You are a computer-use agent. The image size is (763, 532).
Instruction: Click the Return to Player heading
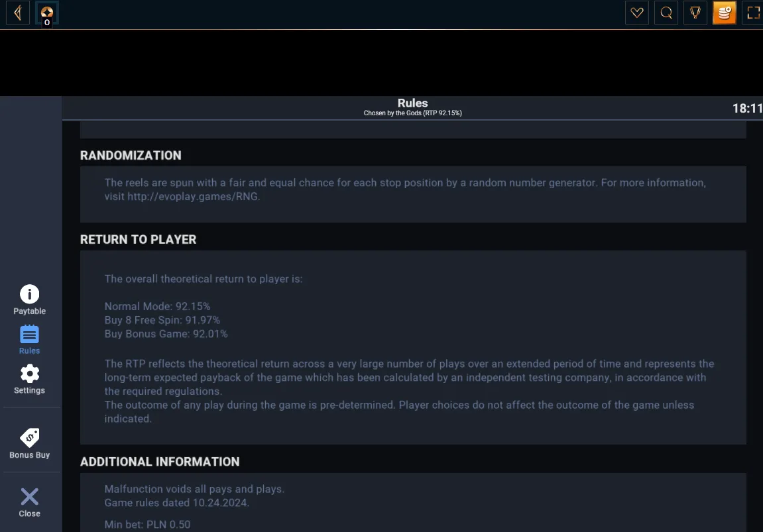[138, 239]
